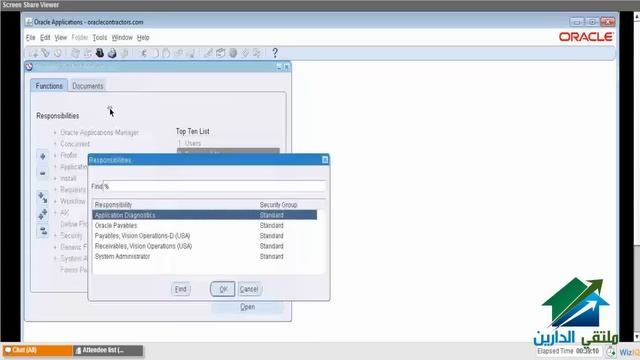Click the Find button in Responsibilities dialog
The width and height of the screenshot is (640, 360).
pyautogui.click(x=180, y=289)
